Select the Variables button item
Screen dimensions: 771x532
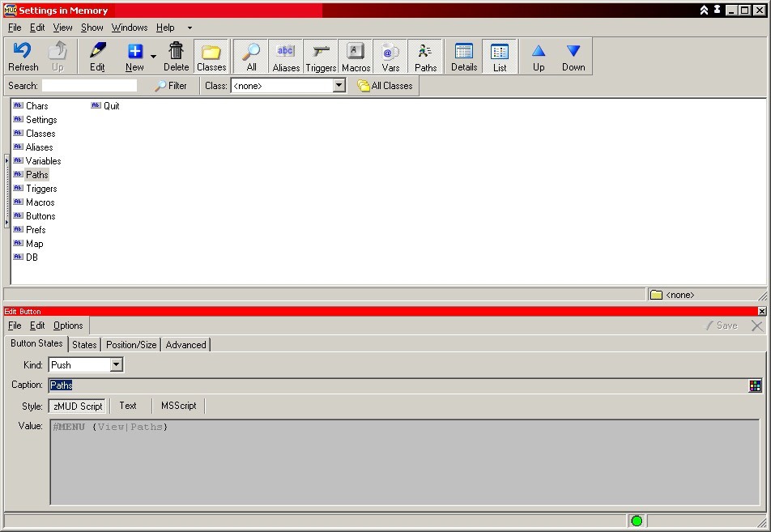37,161
